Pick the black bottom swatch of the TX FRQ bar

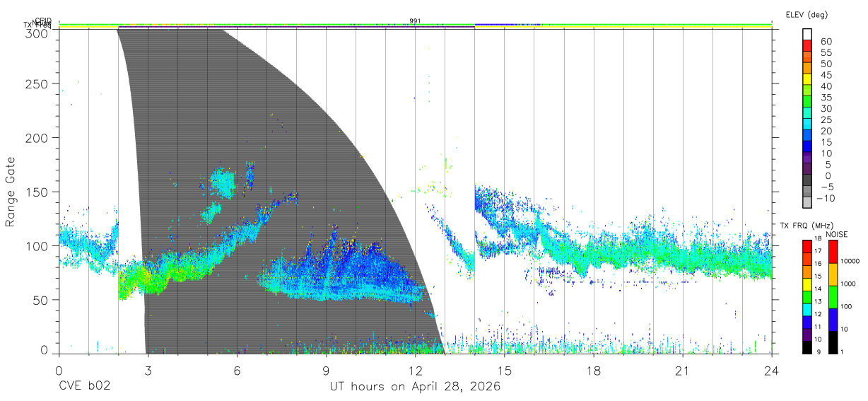pos(807,346)
